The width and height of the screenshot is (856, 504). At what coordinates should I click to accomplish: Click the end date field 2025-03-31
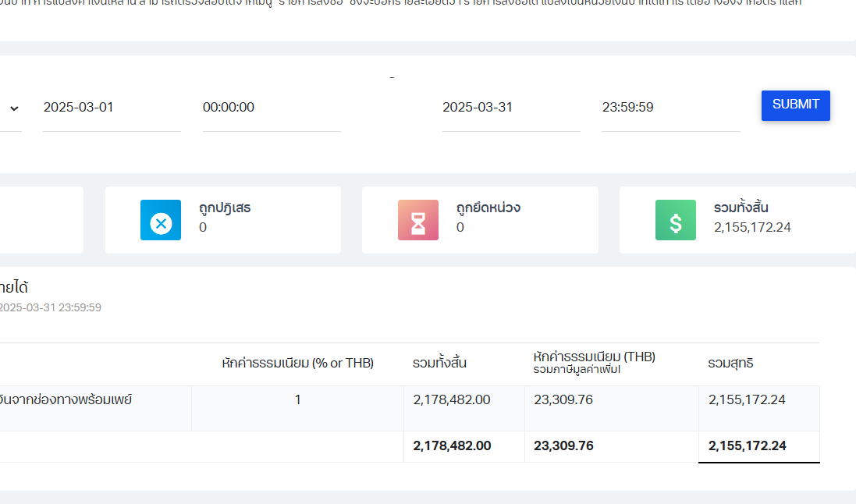[x=511, y=108]
